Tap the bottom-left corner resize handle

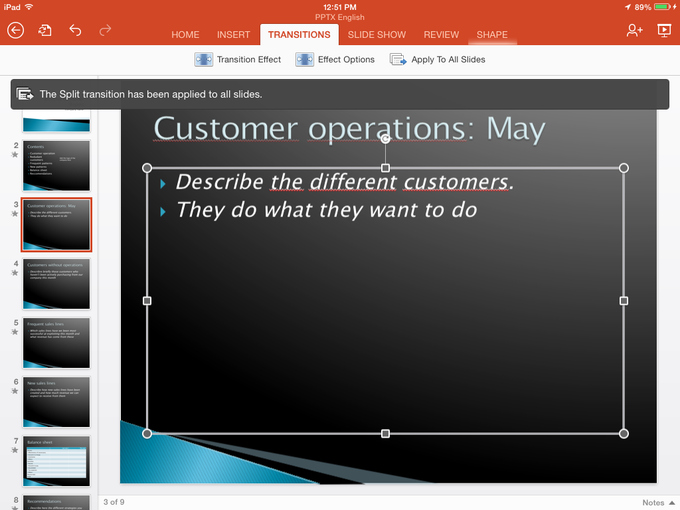(x=147, y=433)
